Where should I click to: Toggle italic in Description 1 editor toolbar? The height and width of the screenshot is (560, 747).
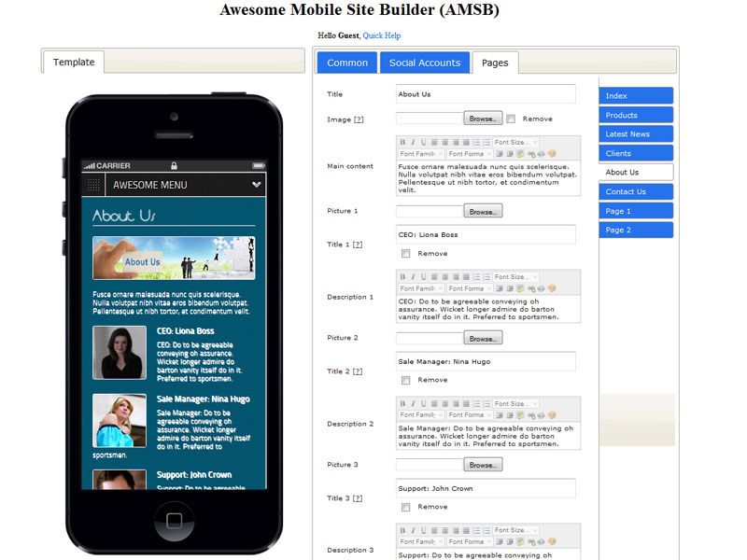(x=413, y=276)
